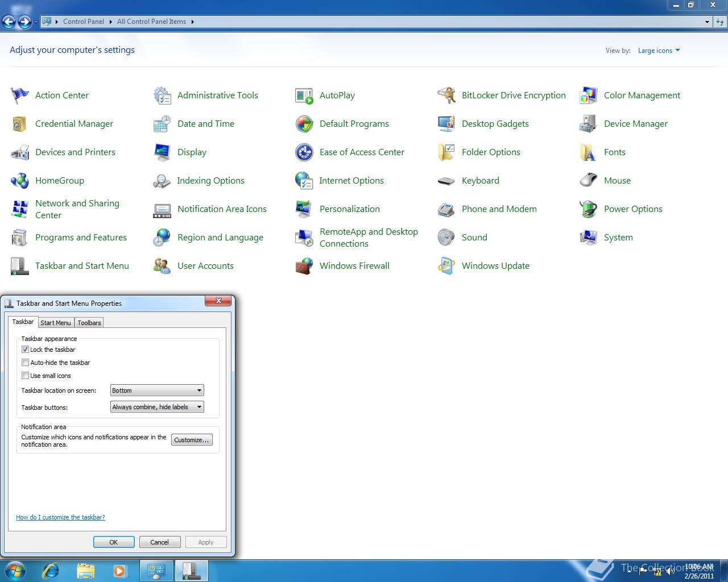Open the Network and Sharing Center icon
Screen dimensions: 728x582
click(x=20, y=209)
